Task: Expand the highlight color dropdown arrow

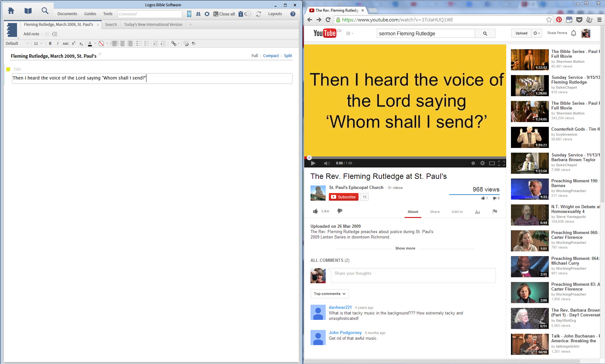Action: tap(107, 44)
